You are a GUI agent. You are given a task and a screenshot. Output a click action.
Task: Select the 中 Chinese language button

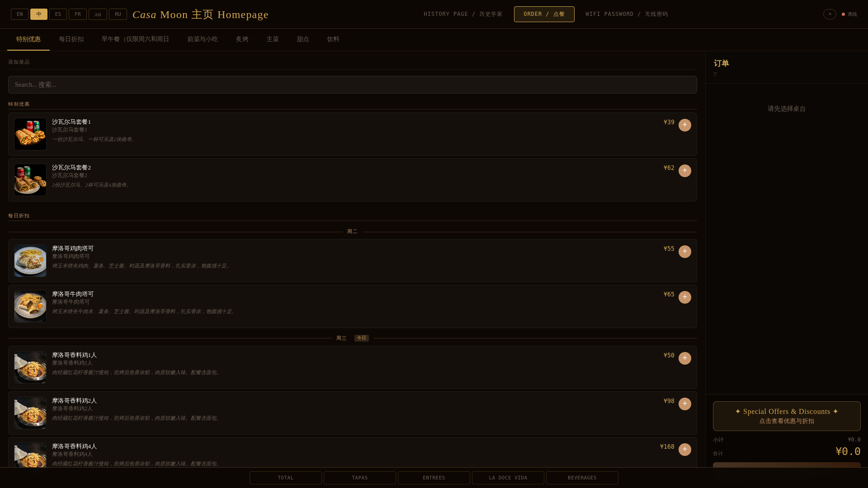[39, 14]
